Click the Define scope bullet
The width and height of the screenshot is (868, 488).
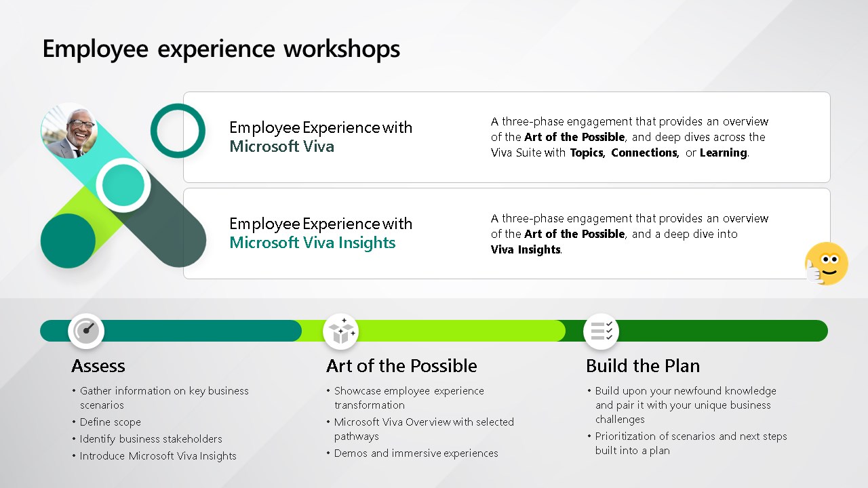pyautogui.click(x=106, y=422)
